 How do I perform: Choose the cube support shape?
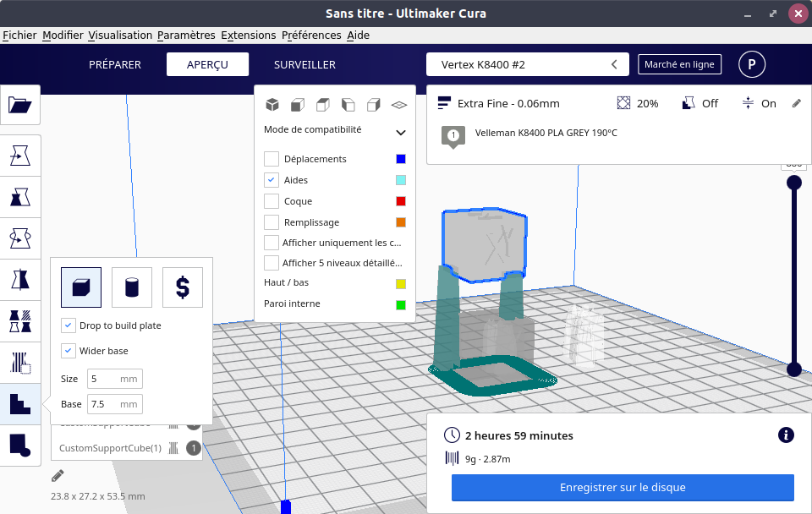81,287
